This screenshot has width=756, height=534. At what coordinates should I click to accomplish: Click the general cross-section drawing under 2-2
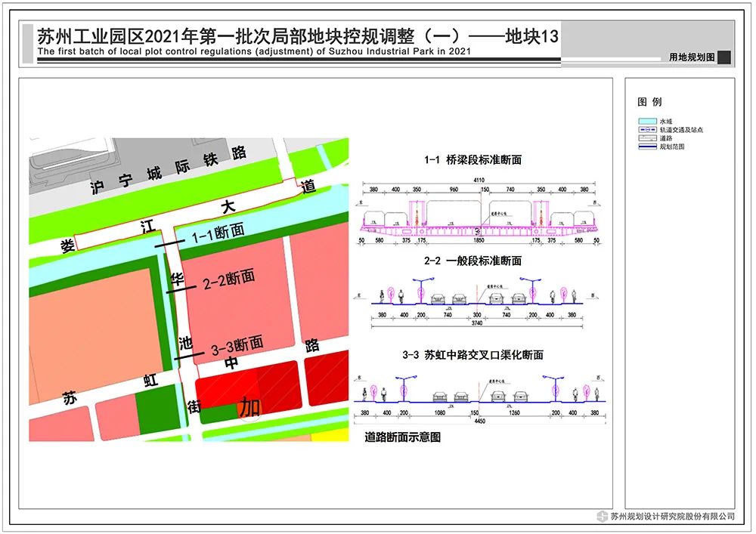click(x=477, y=292)
